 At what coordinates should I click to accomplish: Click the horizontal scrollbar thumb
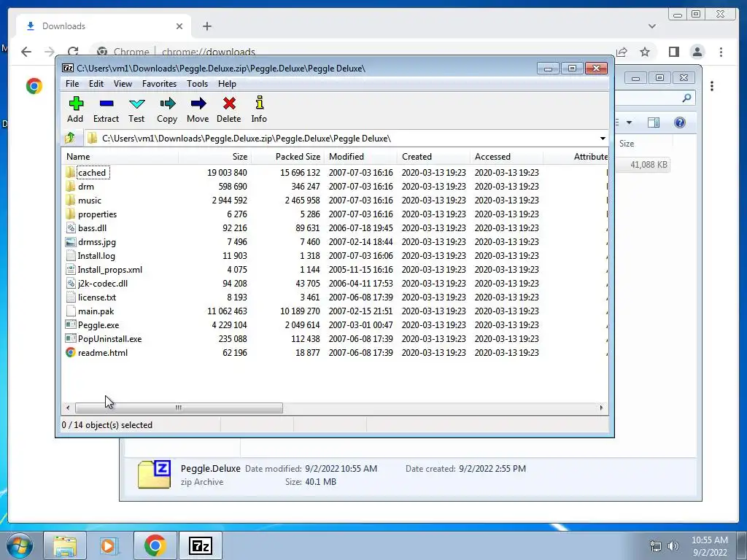[179, 408]
